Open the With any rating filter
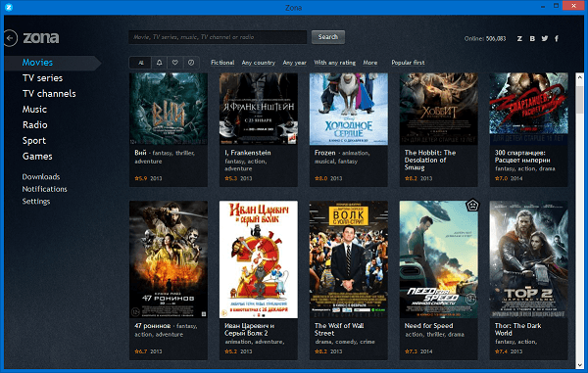The image size is (588, 373). click(x=334, y=63)
